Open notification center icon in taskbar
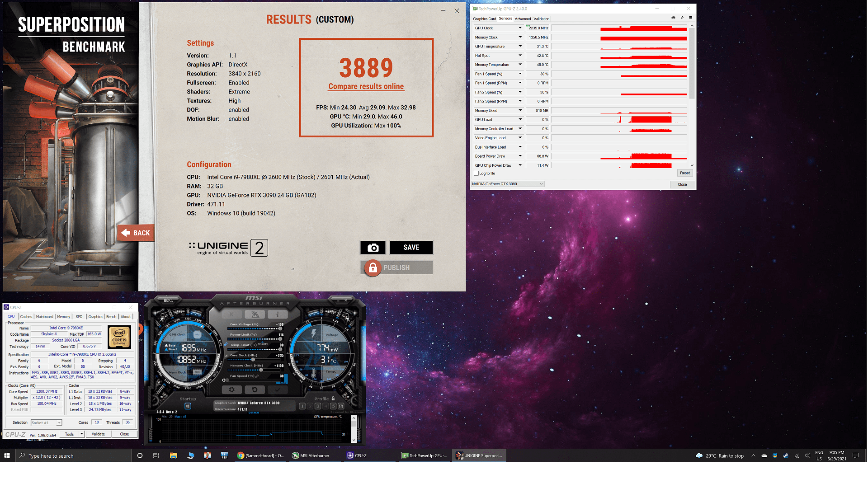This screenshot has height=488, width=868. (855, 455)
